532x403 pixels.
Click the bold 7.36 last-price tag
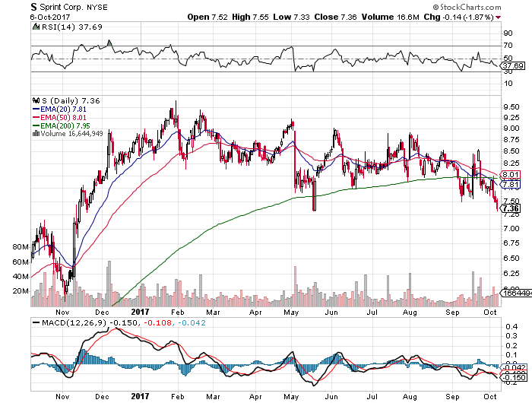pos(510,208)
